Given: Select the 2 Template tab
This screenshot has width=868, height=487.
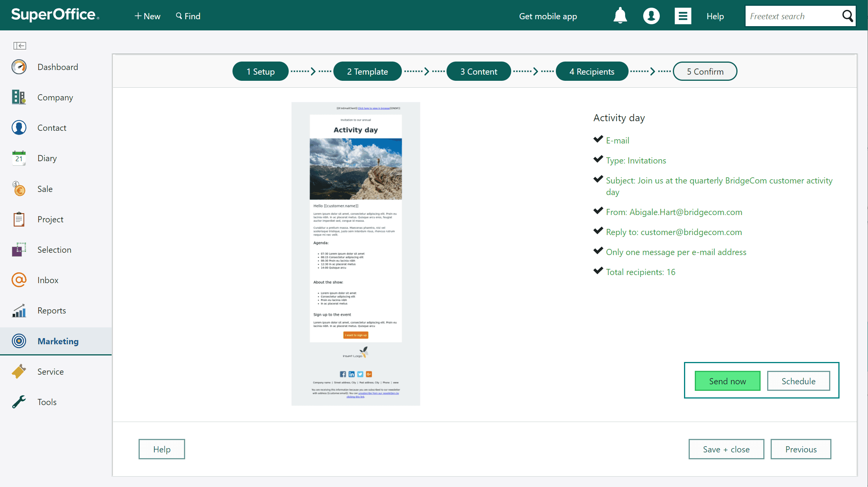Looking at the screenshot, I should (367, 72).
